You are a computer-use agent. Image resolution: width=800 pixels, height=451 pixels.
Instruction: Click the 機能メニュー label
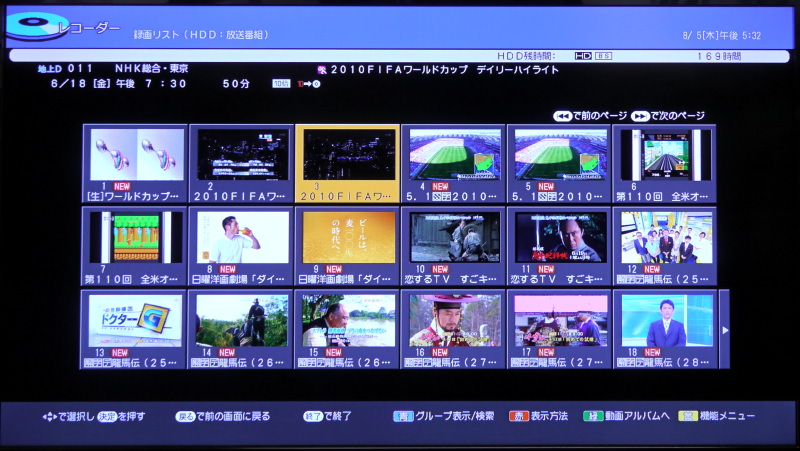click(x=727, y=416)
